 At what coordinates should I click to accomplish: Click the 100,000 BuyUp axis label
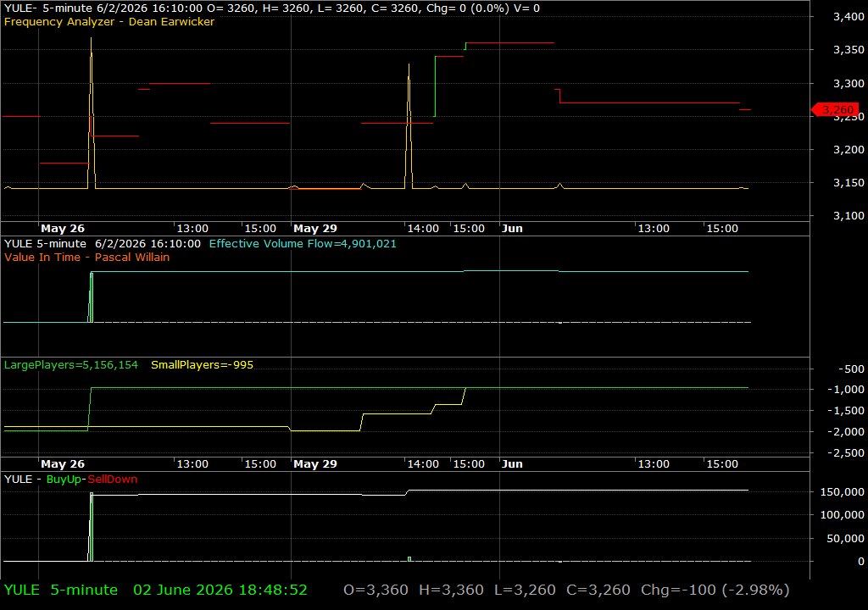[x=843, y=515]
